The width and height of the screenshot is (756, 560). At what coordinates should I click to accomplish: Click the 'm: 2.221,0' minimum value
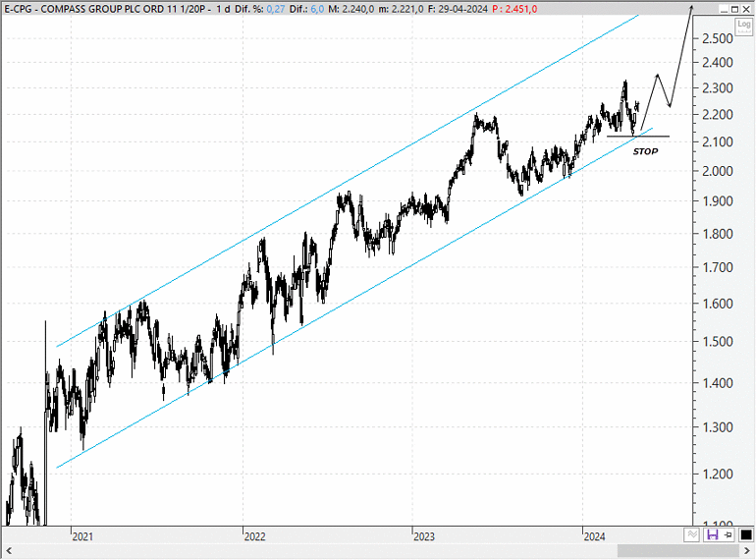(x=401, y=9)
